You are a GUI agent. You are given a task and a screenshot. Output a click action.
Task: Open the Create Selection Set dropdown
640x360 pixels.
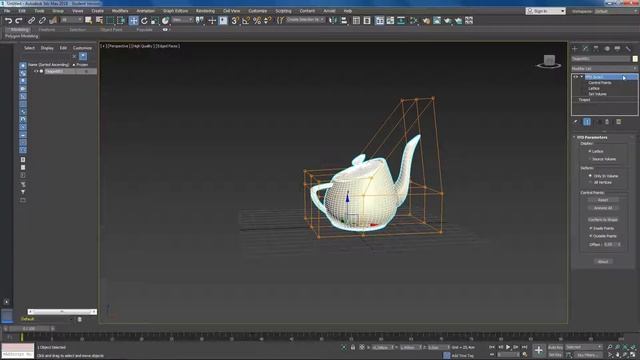coord(305,20)
